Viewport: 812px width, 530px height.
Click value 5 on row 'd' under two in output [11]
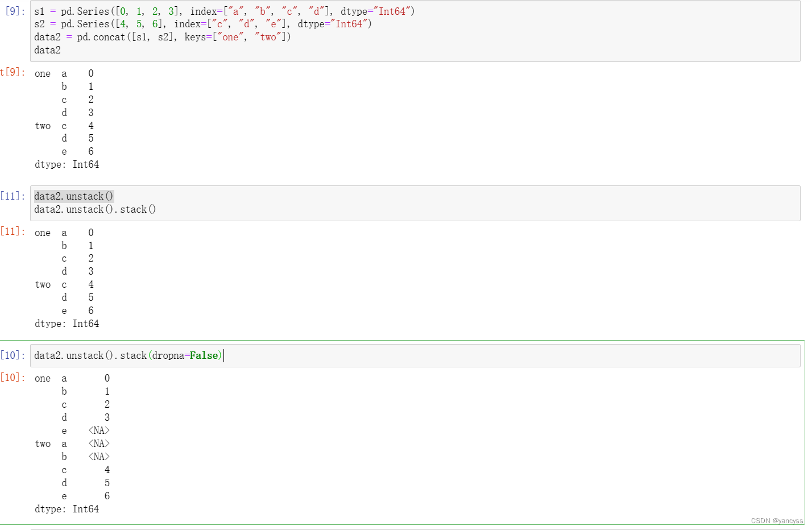(91, 297)
